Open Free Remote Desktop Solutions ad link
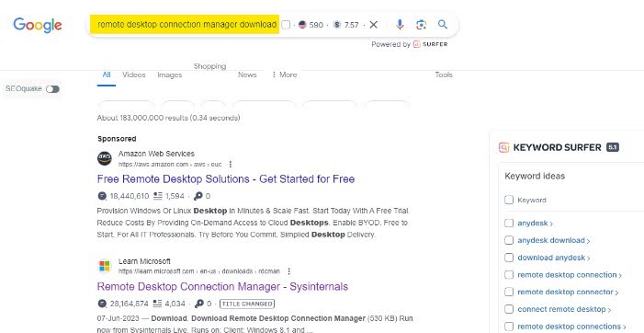Image resolution: width=644 pixels, height=333 pixels. tap(226, 179)
